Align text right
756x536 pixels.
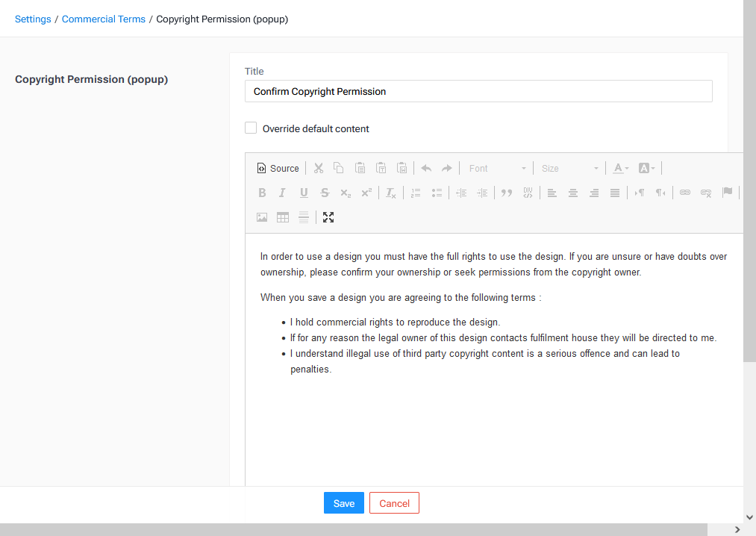point(594,193)
